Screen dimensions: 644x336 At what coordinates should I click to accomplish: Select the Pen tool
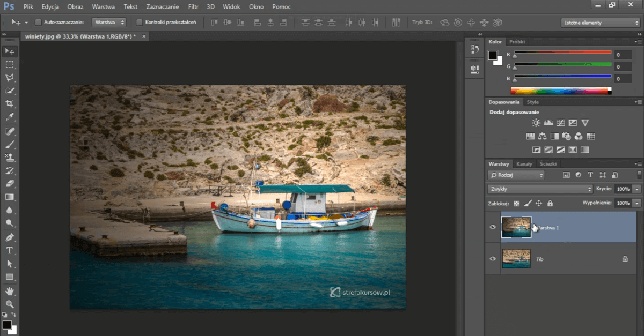(x=9, y=237)
